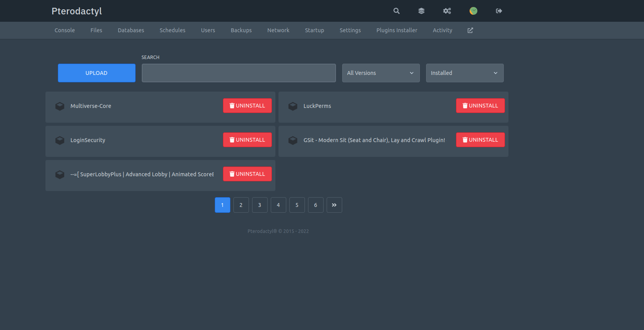The width and height of the screenshot is (644, 330).
Task: Select page 1 in pagination
Action: pos(223,205)
